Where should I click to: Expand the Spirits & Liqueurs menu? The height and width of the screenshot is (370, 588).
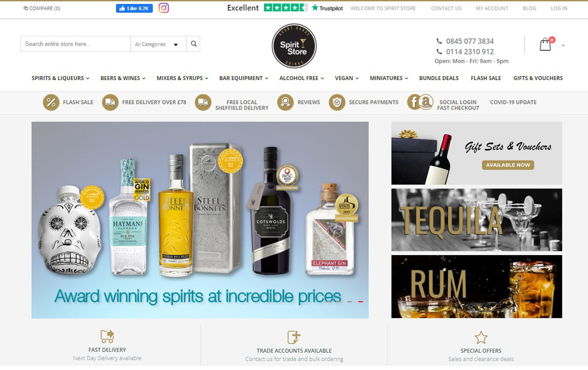point(61,78)
